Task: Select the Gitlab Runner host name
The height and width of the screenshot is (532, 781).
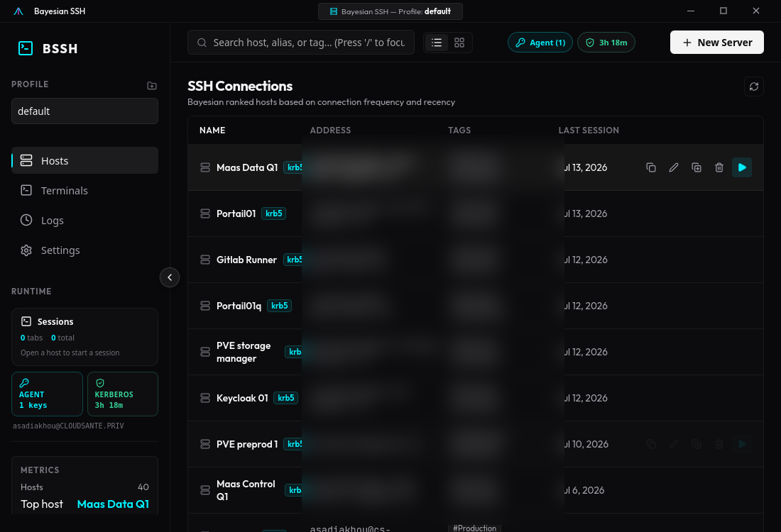Action: [x=246, y=260]
